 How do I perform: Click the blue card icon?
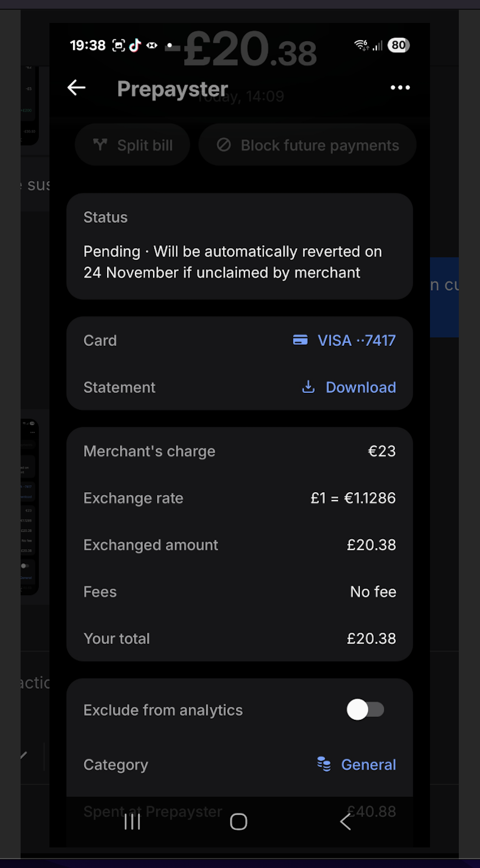pos(300,340)
